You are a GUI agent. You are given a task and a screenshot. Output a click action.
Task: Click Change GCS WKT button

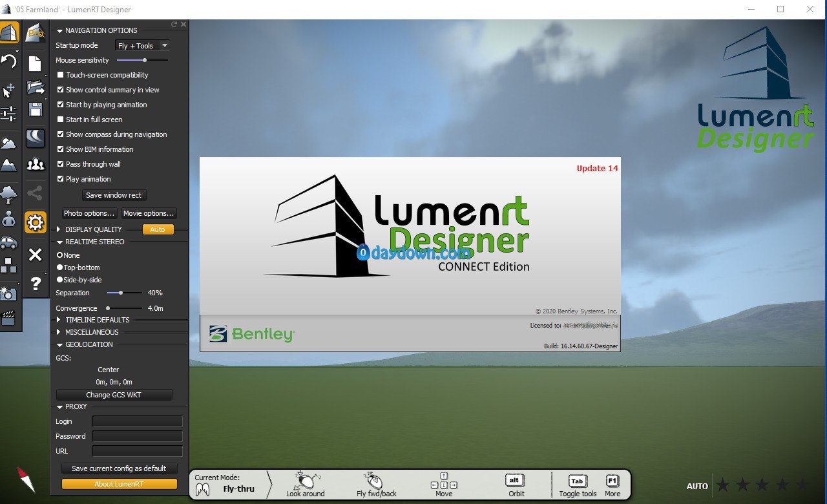tap(114, 395)
